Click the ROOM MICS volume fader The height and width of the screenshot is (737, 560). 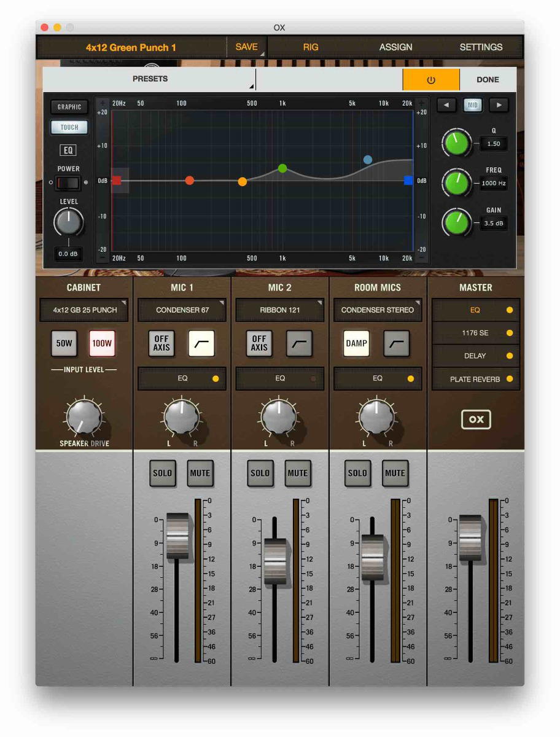pos(372,557)
